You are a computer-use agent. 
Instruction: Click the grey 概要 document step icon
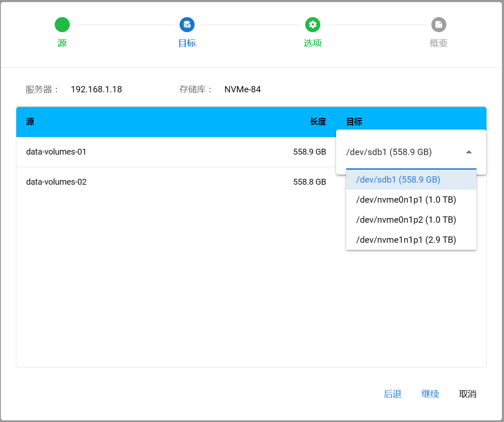[x=438, y=25]
